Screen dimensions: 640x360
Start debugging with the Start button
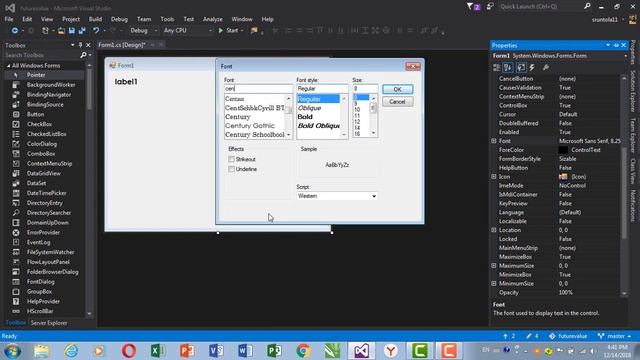(229, 31)
